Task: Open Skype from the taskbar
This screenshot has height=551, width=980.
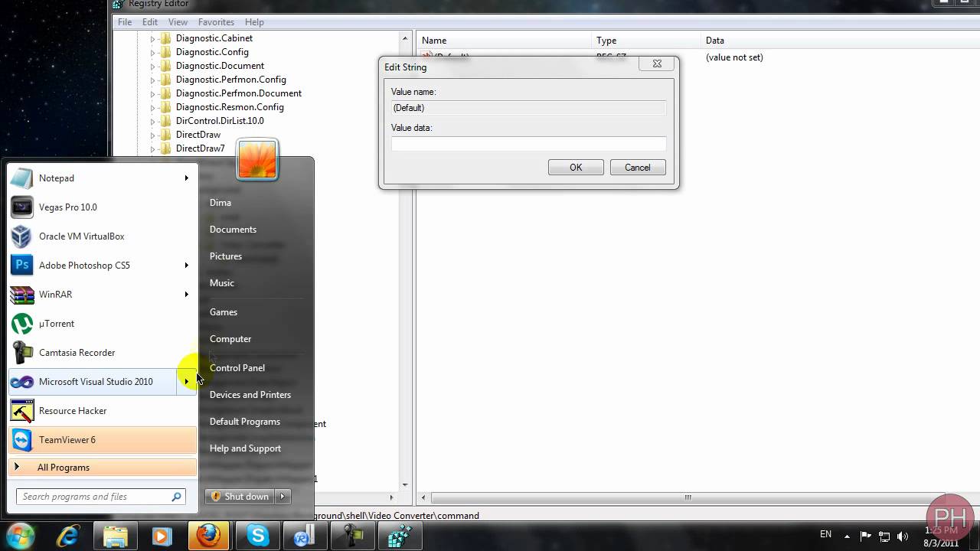Action: coord(257,536)
